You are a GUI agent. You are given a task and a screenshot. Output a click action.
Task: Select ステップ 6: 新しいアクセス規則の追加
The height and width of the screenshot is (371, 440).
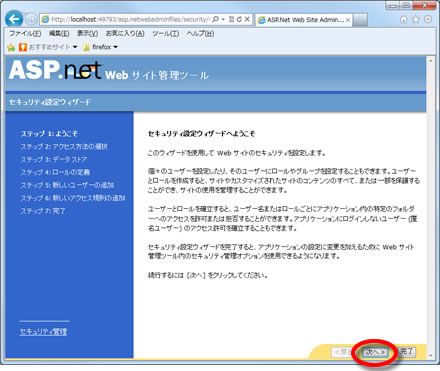(73, 198)
